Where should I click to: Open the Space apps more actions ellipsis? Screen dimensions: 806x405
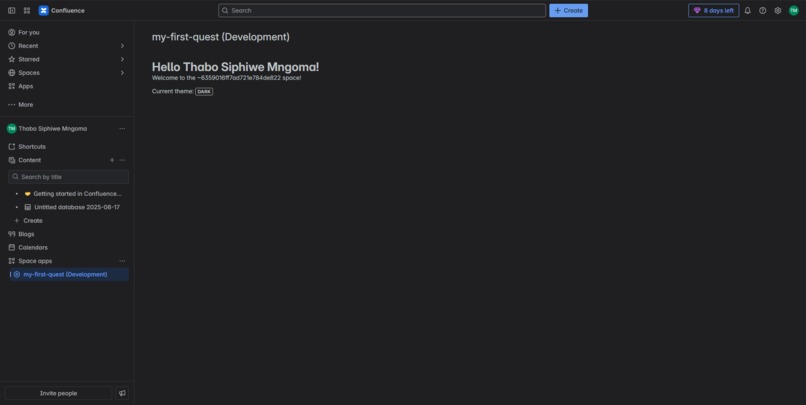click(x=122, y=261)
